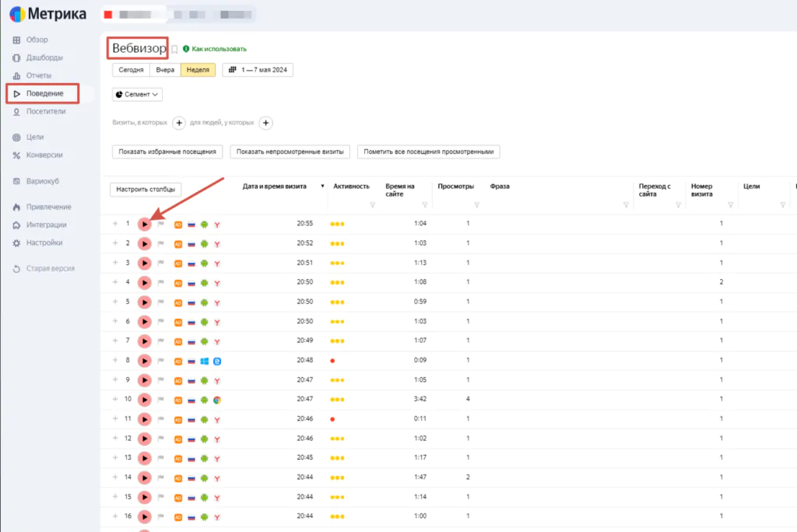Select the Неделя period toggle
The height and width of the screenshot is (532, 797).
[198, 69]
